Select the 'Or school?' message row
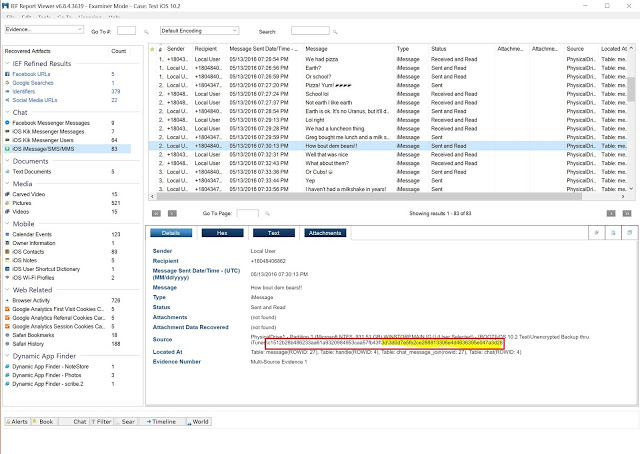The width and height of the screenshot is (640, 454). point(388,77)
